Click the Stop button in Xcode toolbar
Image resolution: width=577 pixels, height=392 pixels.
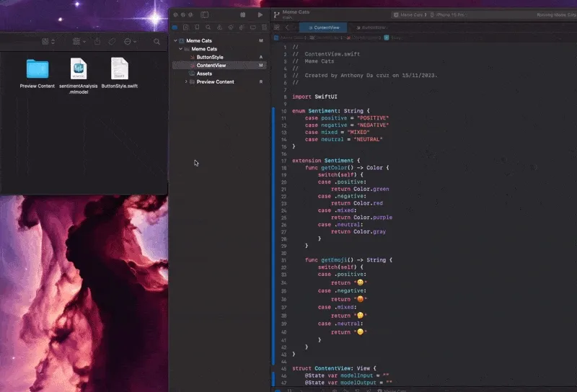[243, 14]
